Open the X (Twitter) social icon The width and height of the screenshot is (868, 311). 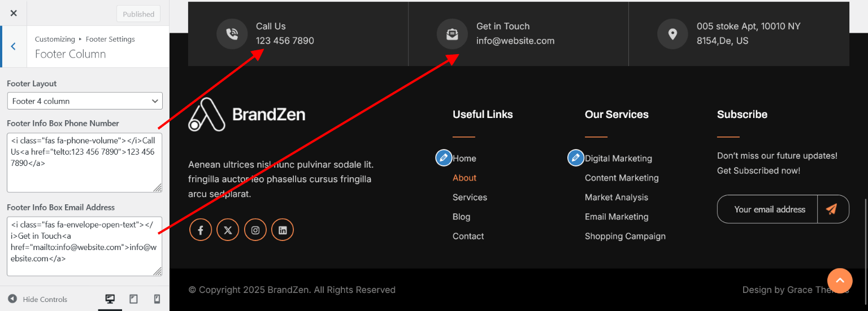(228, 230)
